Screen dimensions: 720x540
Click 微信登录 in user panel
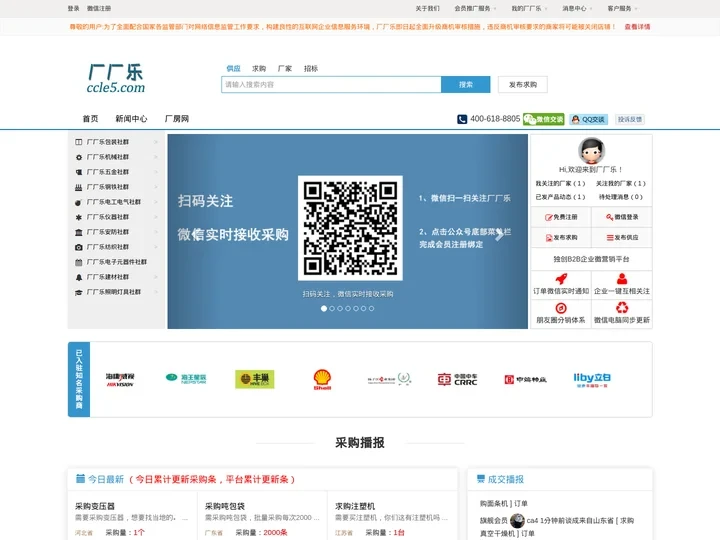(622, 217)
